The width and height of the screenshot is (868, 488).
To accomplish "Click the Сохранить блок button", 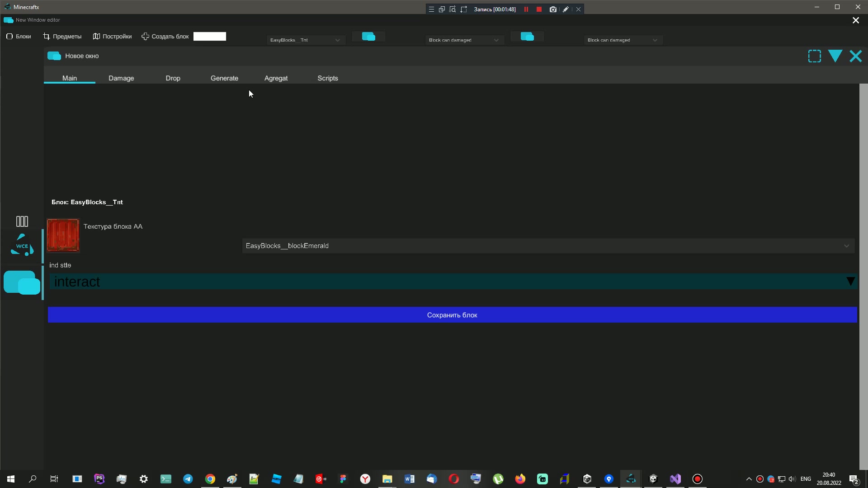I will 452,315.
